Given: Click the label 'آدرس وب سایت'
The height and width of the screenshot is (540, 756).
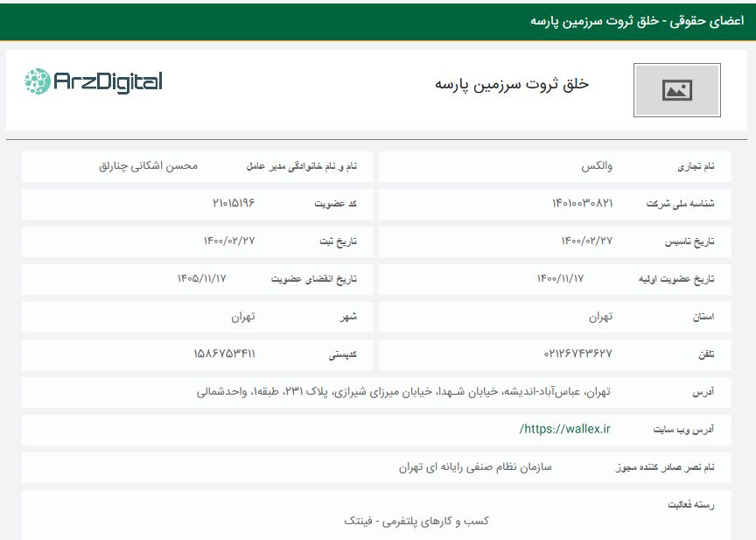Looking at the screenshot, I should (683, 430).
